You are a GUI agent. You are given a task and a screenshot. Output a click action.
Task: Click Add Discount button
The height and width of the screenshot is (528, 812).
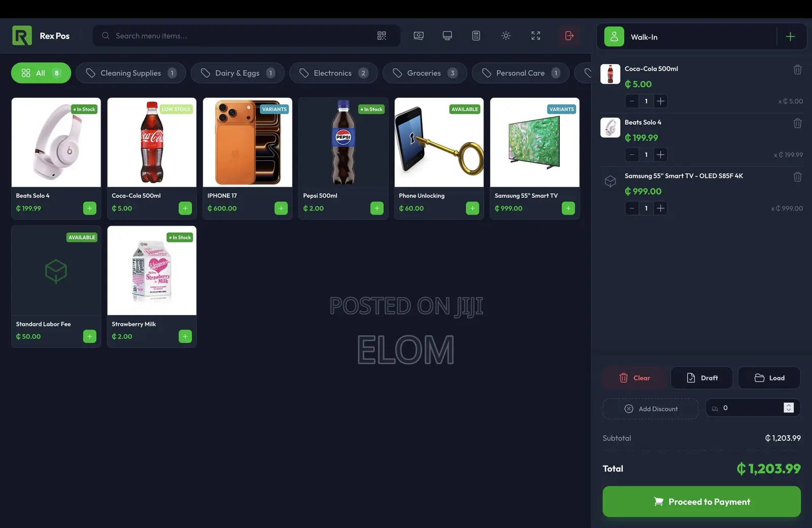click(x=651, y=409)
